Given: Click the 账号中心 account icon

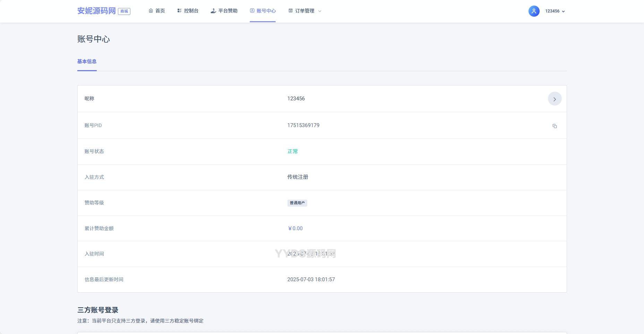Looking at the screenshot, I should tap(252, 11).
